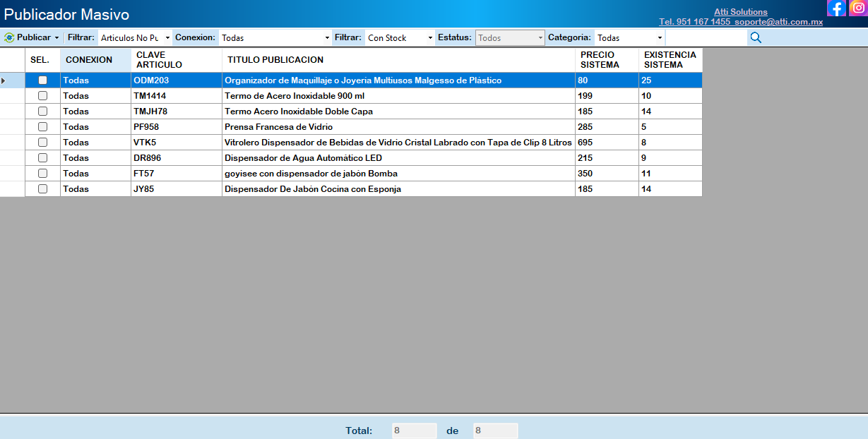Tick the checkbox for article JY85
Viewport: 868px width, 439px height.
[x=42, y=189]
